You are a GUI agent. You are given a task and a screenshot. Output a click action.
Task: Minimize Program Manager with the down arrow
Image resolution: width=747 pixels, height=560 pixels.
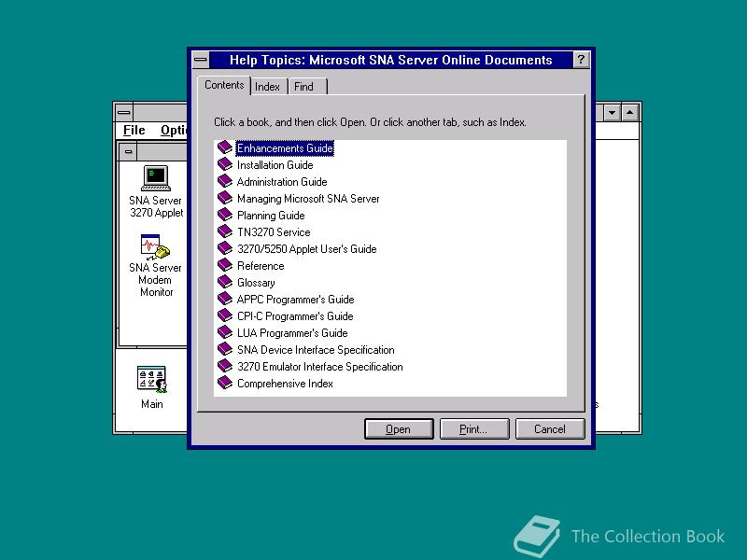click(x=613, y=113)
